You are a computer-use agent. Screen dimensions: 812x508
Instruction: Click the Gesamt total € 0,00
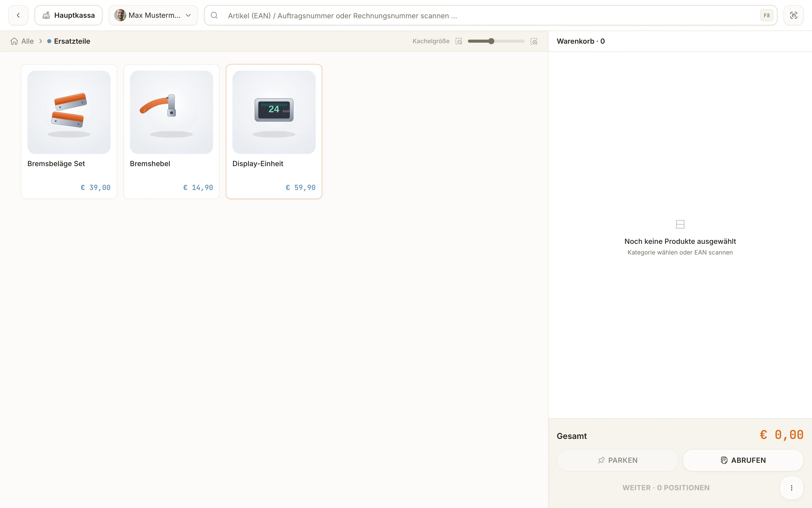pyautogui.click(x=782, y=435)
